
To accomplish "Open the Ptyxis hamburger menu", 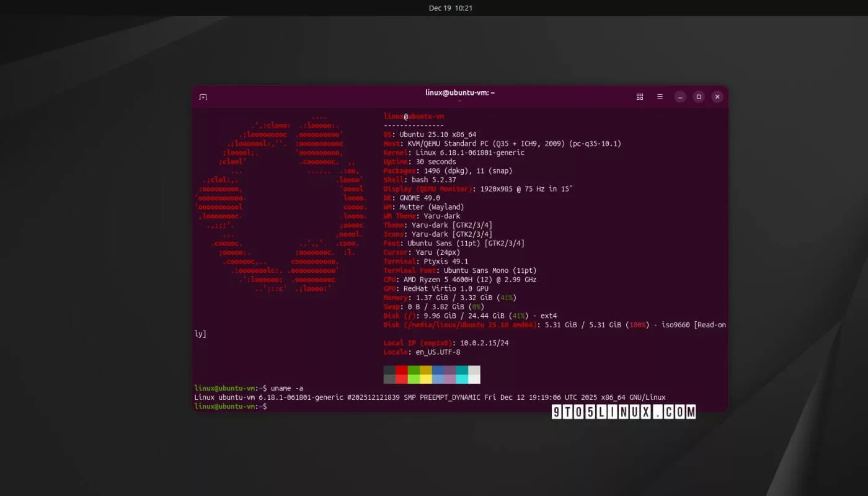I will coord(660,97).
